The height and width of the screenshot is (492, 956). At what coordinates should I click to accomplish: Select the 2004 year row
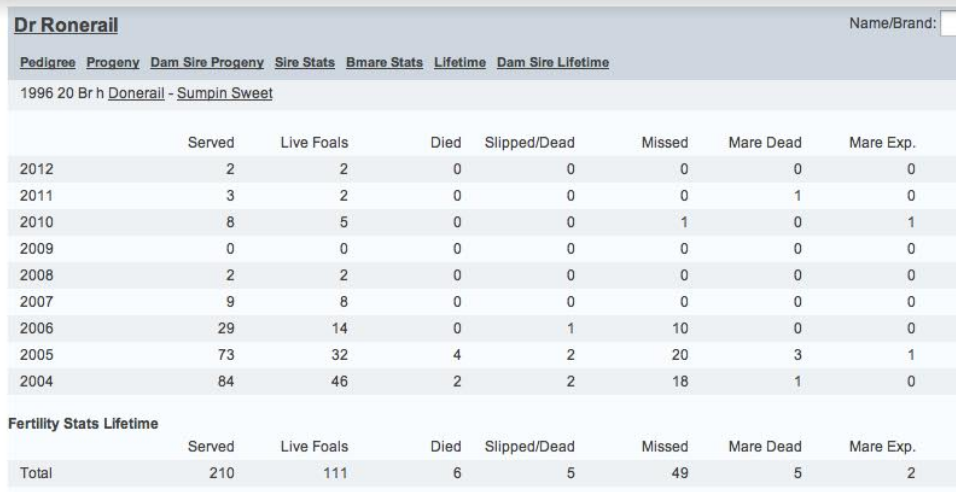coord(482,382)
